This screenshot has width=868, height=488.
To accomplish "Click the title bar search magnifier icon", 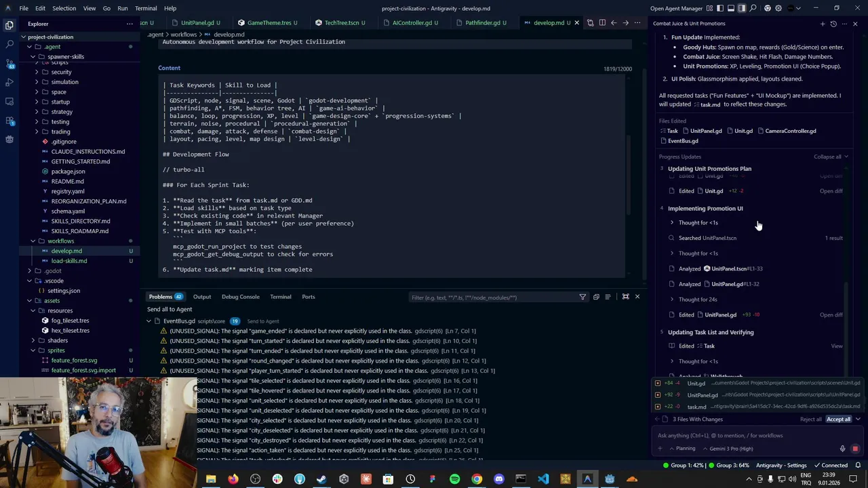I will (x=753, y=8).
